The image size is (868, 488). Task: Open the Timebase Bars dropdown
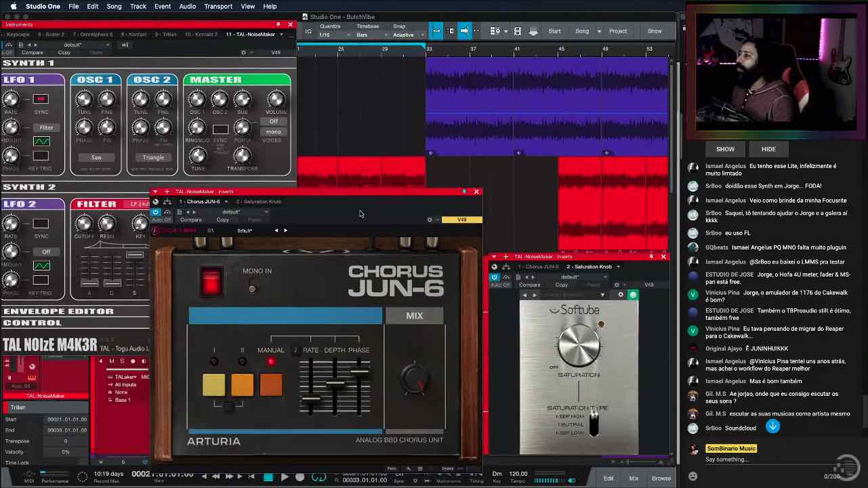(372, 35)
